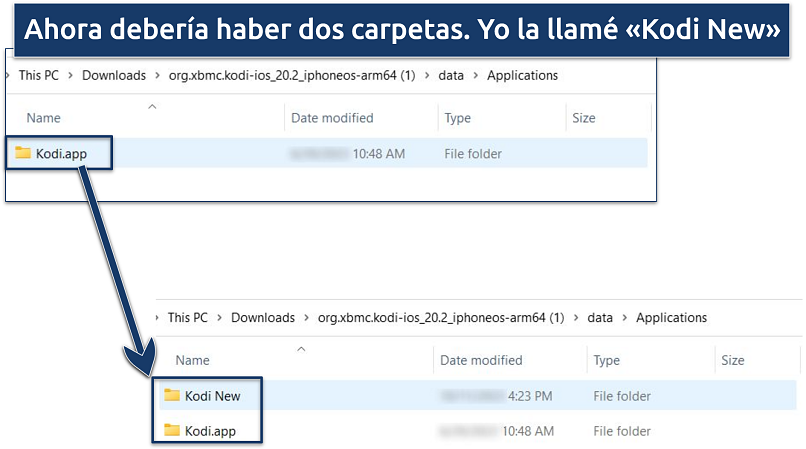The image size is (806, 449).
Task: Expand chevron after This PC in upper breadcrumb
Action: point(70,76)
